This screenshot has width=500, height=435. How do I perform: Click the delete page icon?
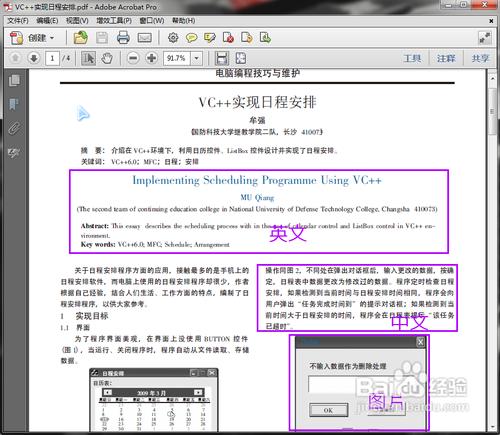[x=228, y=38]
